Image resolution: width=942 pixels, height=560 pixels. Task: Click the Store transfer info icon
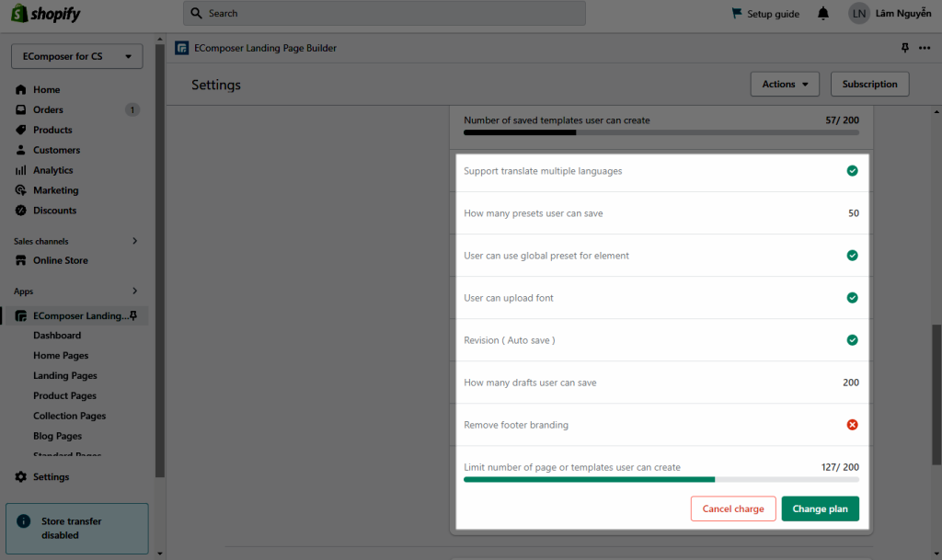point(23,521)
